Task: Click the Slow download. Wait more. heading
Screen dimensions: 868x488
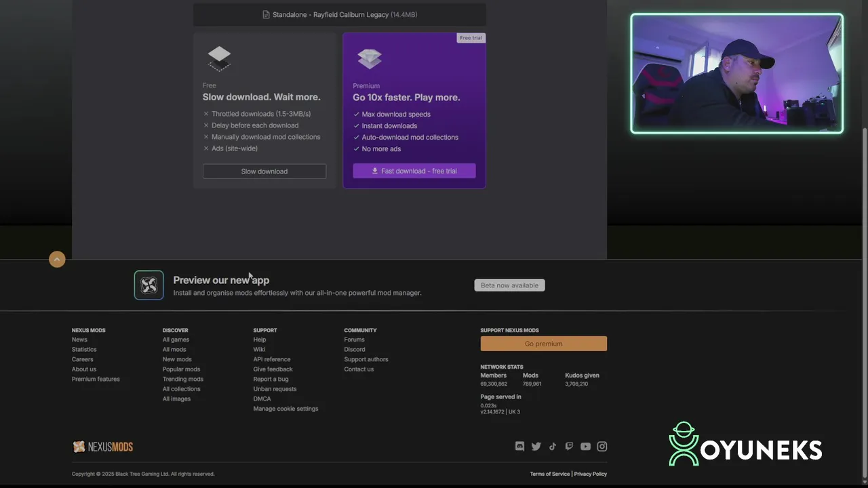Action: [262, 97]
